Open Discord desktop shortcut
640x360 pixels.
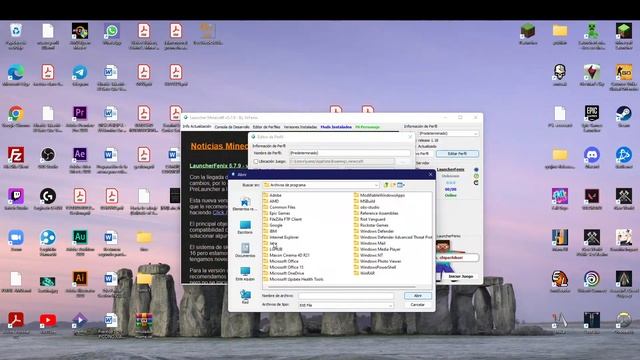(x=592, y=158)
